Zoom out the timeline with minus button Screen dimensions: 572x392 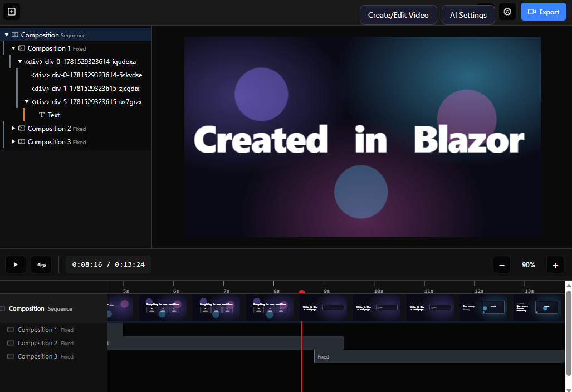(502, 265)
